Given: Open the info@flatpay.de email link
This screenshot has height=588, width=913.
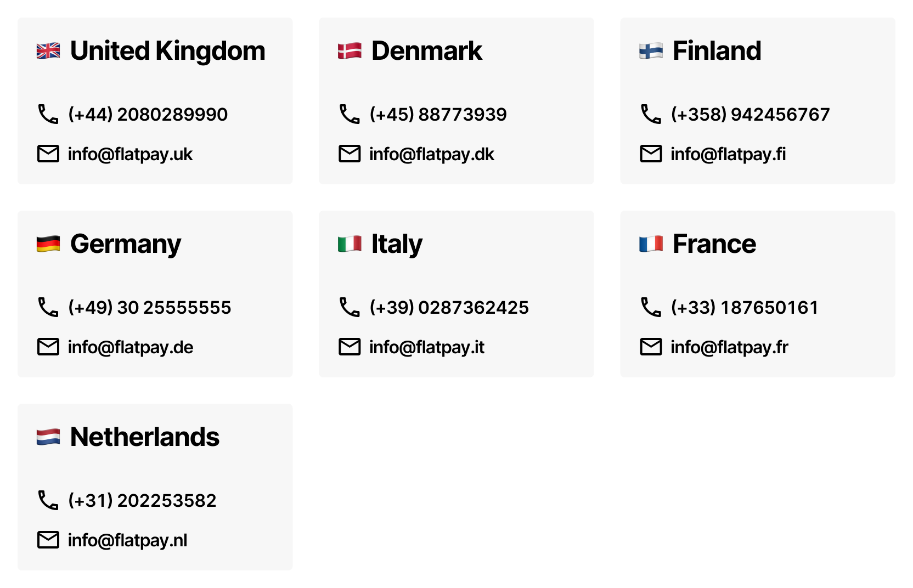Looking at the screenshot, I should [x=131, y=347].
